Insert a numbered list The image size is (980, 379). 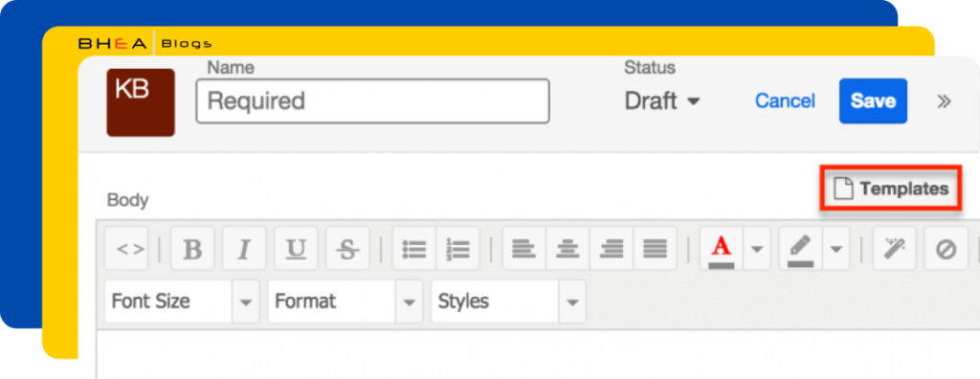(x=457, y=248)
